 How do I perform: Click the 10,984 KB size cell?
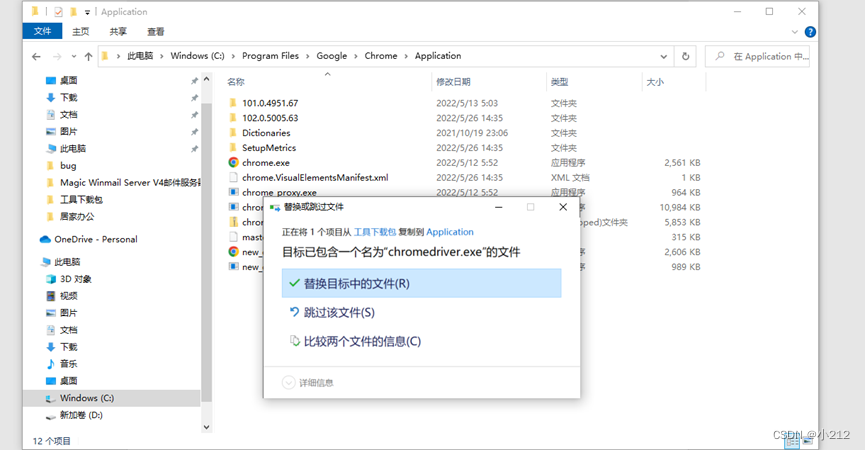[x=680, y=207]
